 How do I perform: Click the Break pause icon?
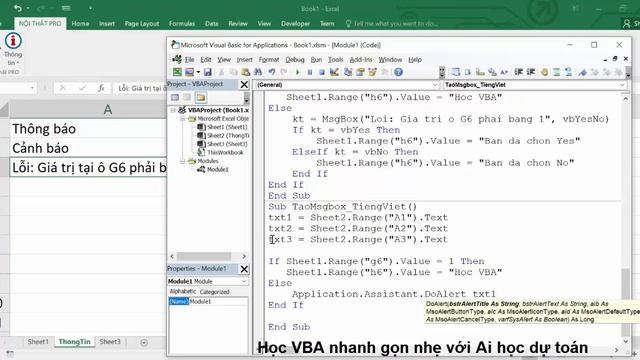click(310, 72)
